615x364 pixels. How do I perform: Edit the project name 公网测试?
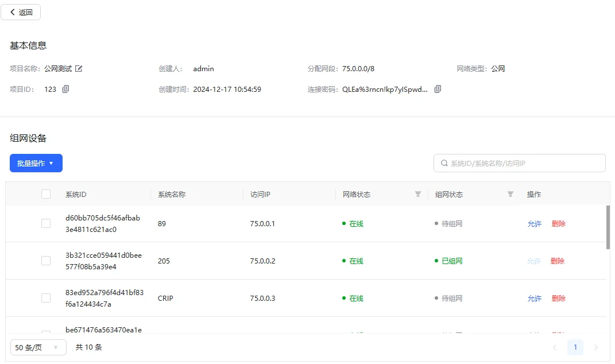pos(79,69)
